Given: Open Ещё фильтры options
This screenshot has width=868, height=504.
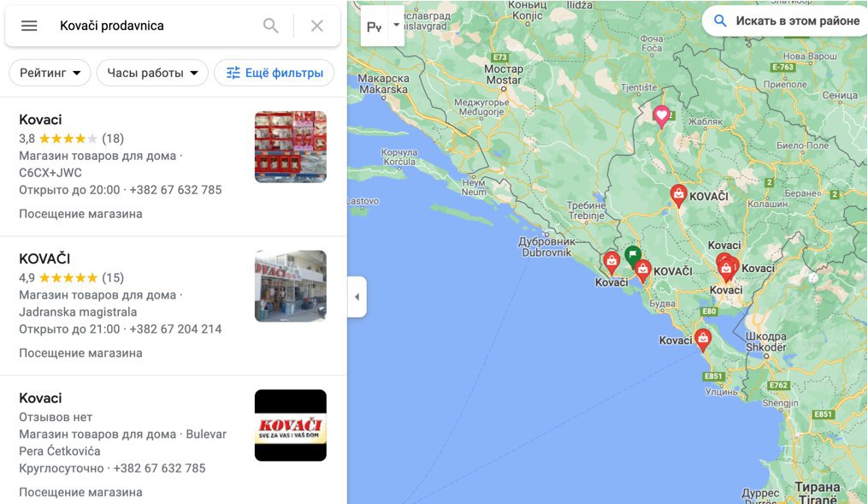Looking at the screenshot, I should pyautogui.click(x=274, y=73).
